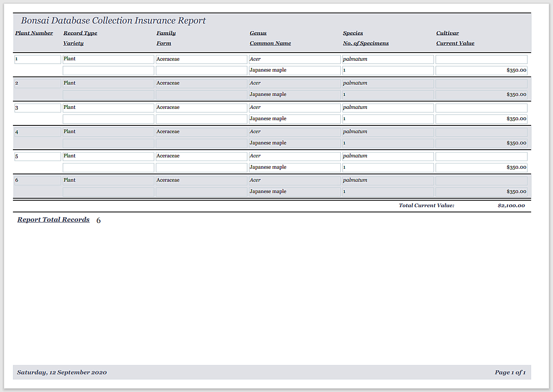Select the Plant Number field showing 2
The height and width of the screenshot is (392, 553).
pos(38,83)
